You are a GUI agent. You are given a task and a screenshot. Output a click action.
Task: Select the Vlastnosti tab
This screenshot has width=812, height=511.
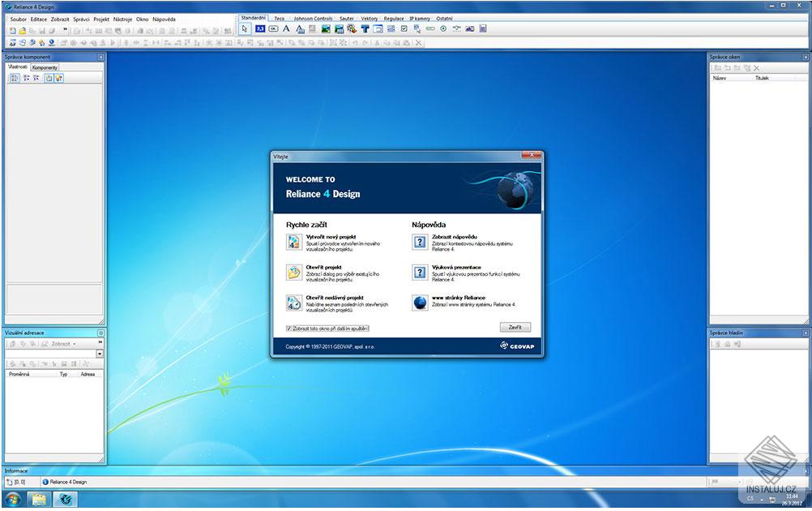tap(18, 67)
